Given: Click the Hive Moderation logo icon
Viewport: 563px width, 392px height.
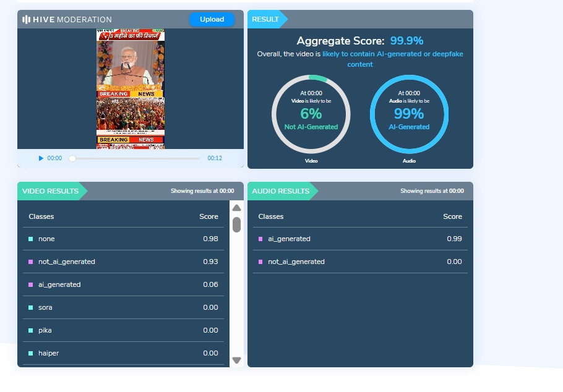Looking at the screenshot, I should pos(27,19).
